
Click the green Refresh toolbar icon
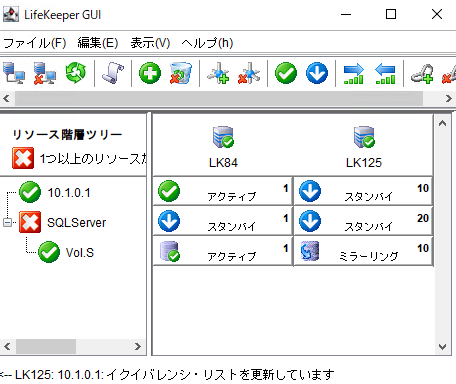click(x=76, y=73)
